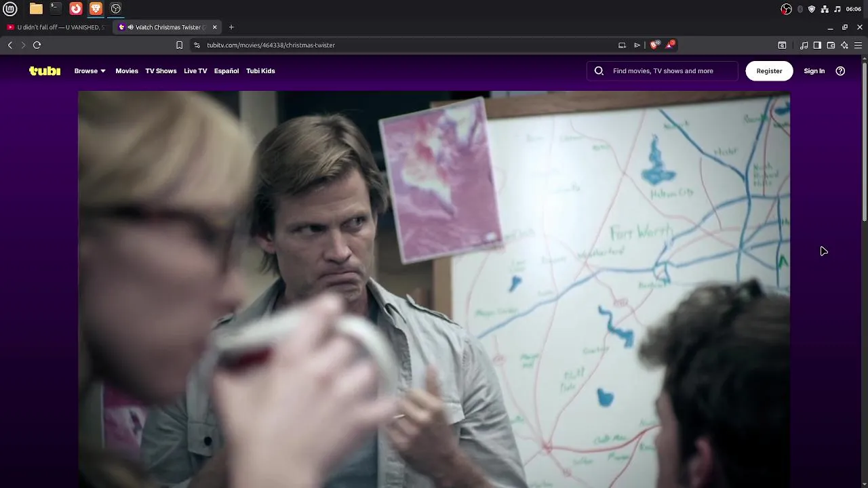Show calendar from the 06:06 clock
The image size is (868, 488).
(x=853, y=9)
